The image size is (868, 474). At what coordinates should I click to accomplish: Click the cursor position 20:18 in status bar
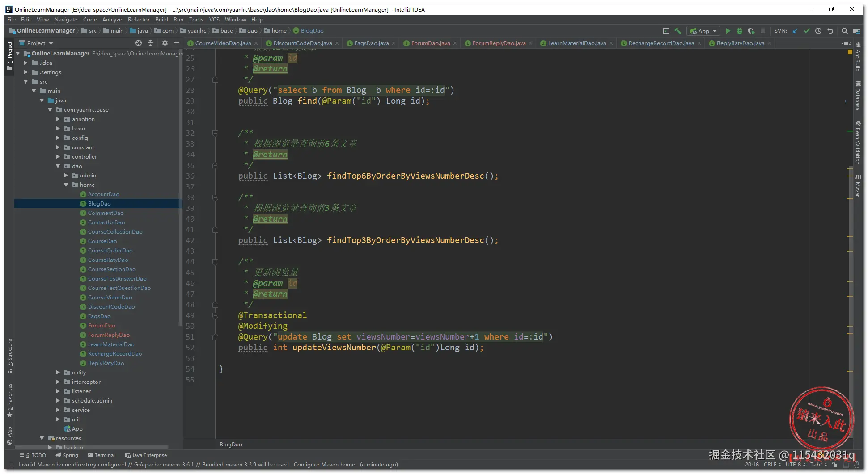pos(752,465)
